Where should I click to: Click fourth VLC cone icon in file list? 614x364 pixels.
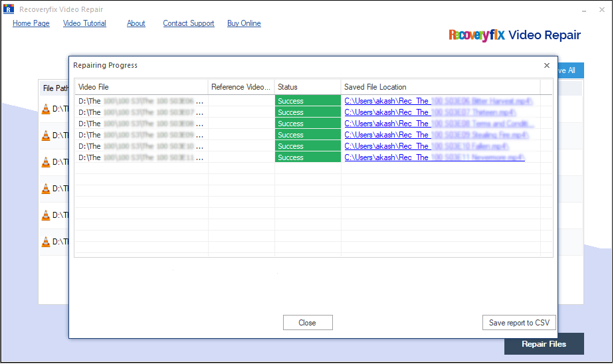click(x=46, y=189)
